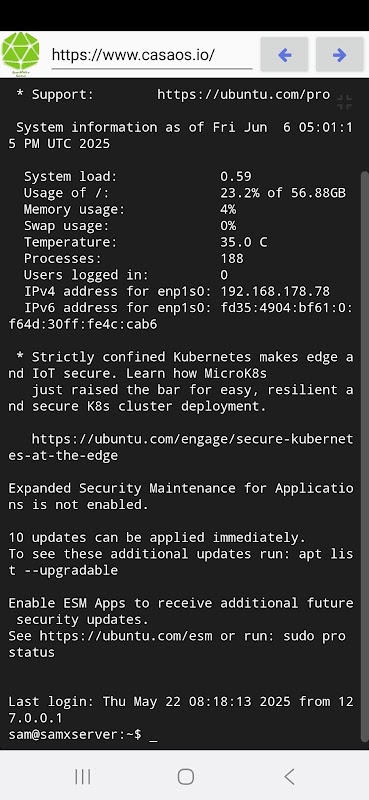
Task: Click the Temperature 35.0 C value
Action: pyautogui.click(x=243, y=242)
